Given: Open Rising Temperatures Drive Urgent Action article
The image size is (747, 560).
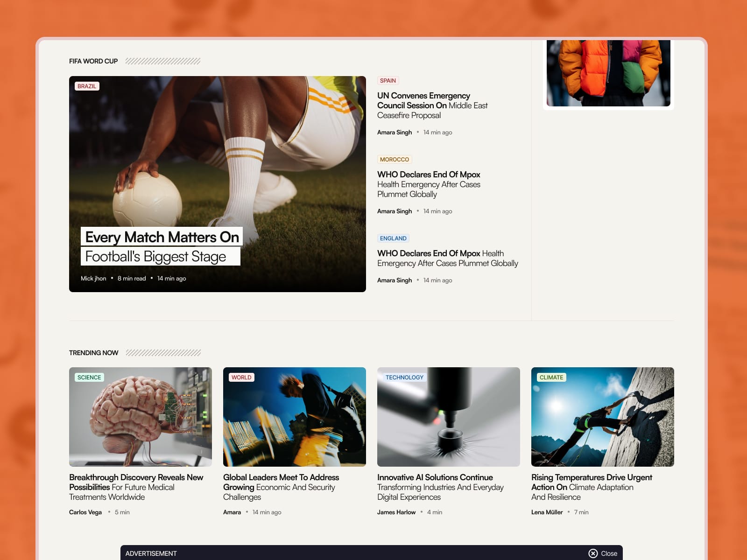Looking at the screenshot, I should (592, 487).
